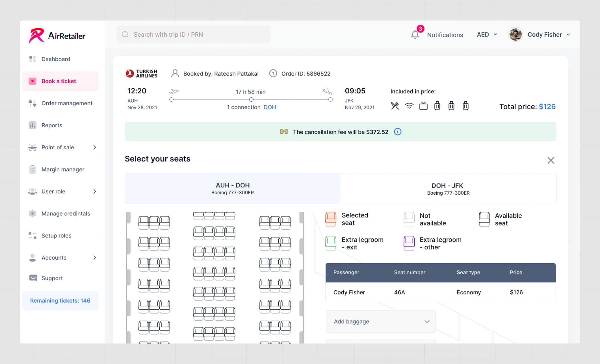
Task: Click the AirRetailer logo
Action: (x=57, y=35)
